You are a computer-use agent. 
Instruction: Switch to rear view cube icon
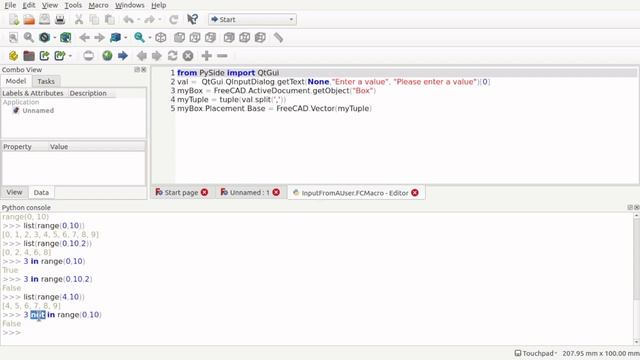(x=229, y=38)
